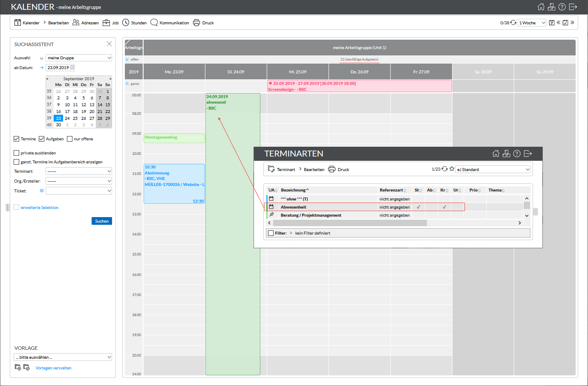Open the Vorlage bitte auswählen dropdown
Image resolution: width=588 pixels, height=386 pixels.
[x=63, y=357]
